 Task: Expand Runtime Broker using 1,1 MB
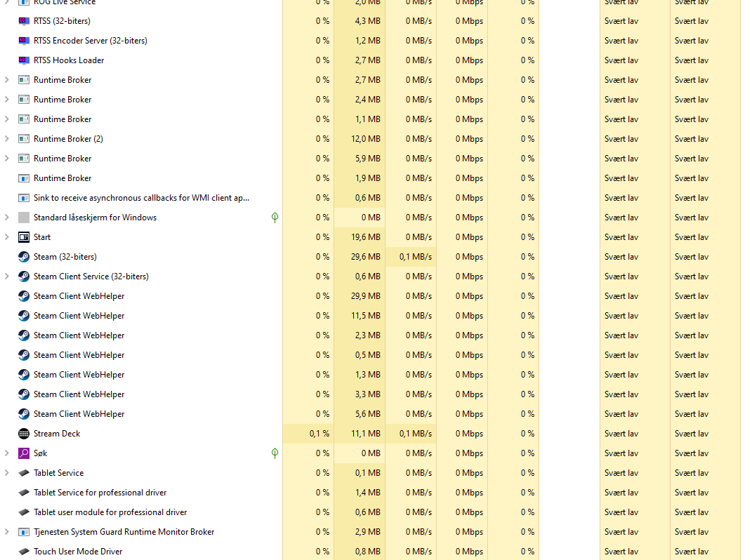(x=7, y=119)
